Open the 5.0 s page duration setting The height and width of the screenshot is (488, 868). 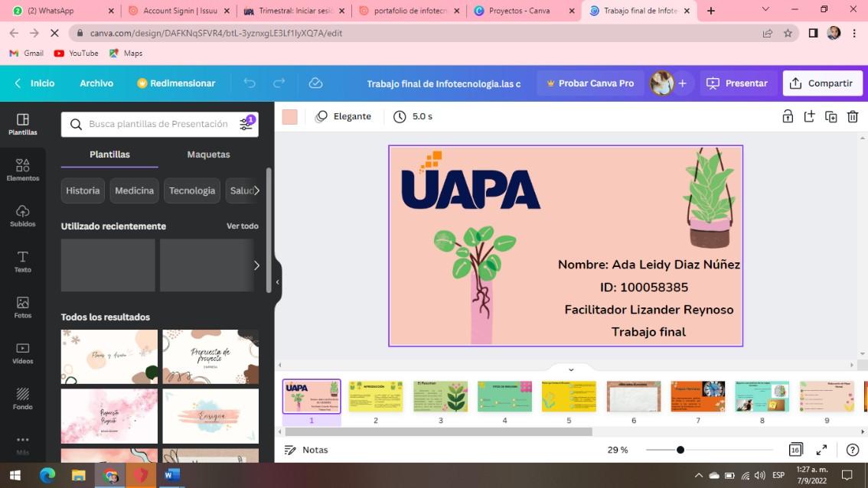(x=413, y=116)
